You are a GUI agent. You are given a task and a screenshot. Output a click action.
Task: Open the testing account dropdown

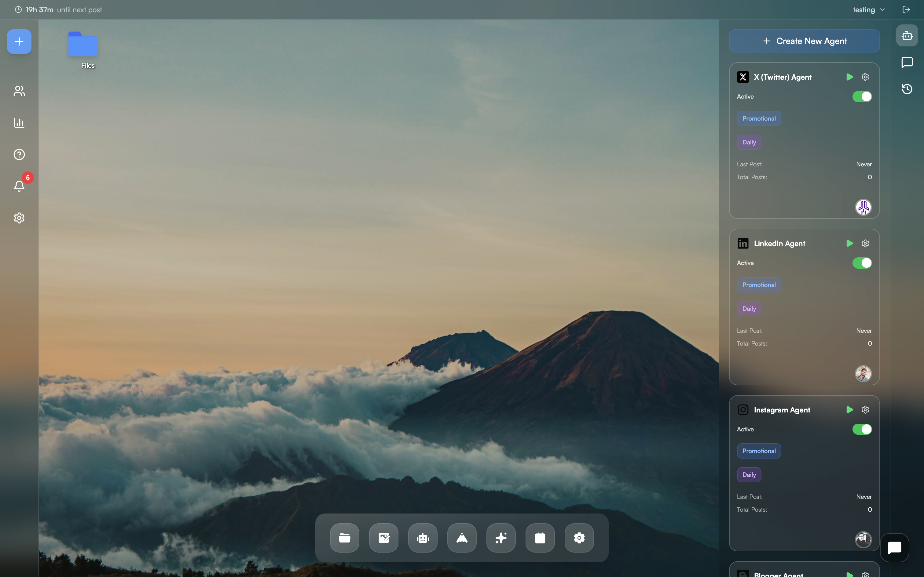click(x=868, y=9)
